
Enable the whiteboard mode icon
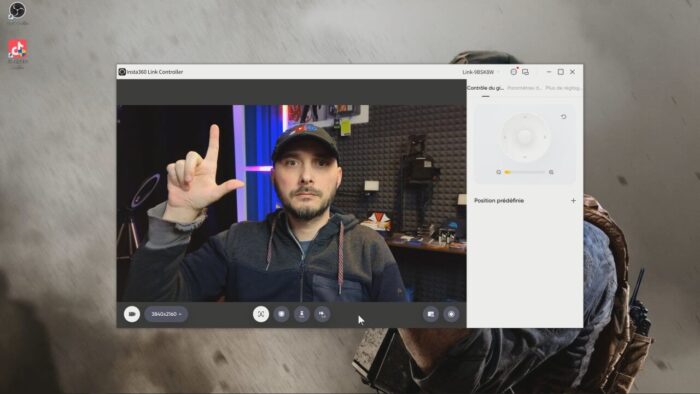tap(281, 314)
